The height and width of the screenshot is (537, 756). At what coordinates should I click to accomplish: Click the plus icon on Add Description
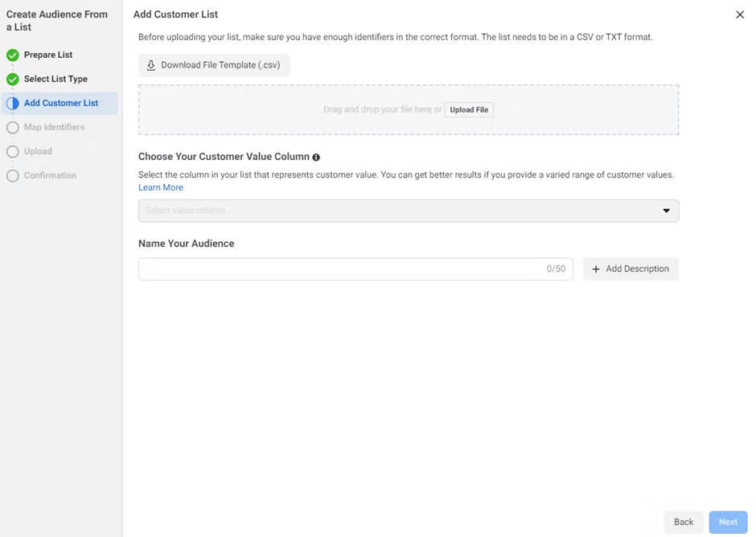[x=596, y=269]
